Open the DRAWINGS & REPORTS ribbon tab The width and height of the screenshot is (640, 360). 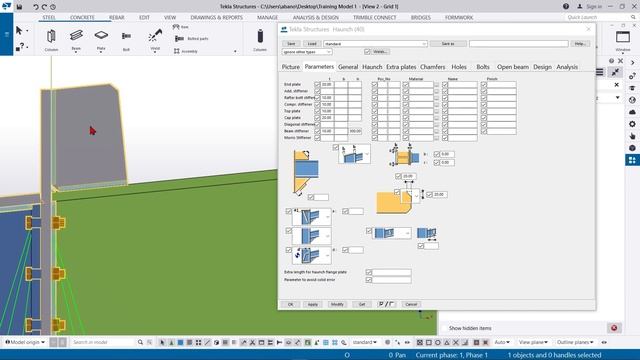tap(216, 18)
